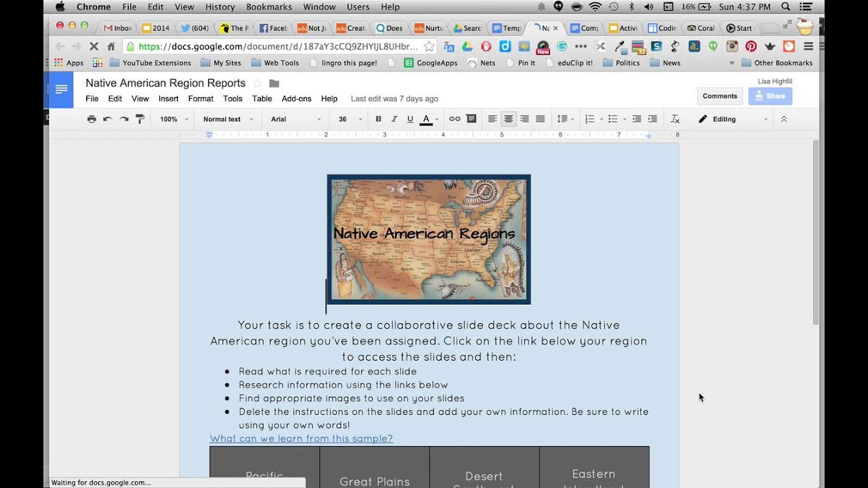Screen dimensions: 868x488
Task: Open 'What can we learn from this sample?' link
Action: coord(301,439)
